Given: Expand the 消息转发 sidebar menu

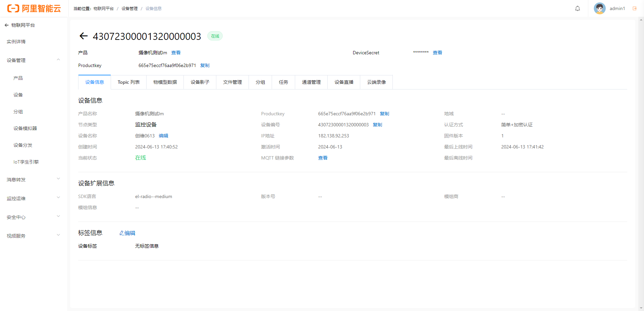Looking at the screenshot, I should pyautogui.click(x=58, y=179).
